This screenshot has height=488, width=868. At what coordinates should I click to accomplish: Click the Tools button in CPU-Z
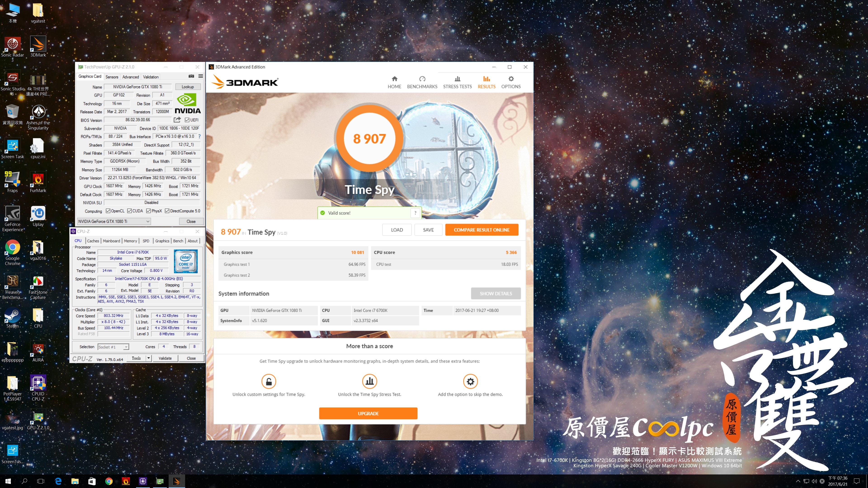(137, 358)
